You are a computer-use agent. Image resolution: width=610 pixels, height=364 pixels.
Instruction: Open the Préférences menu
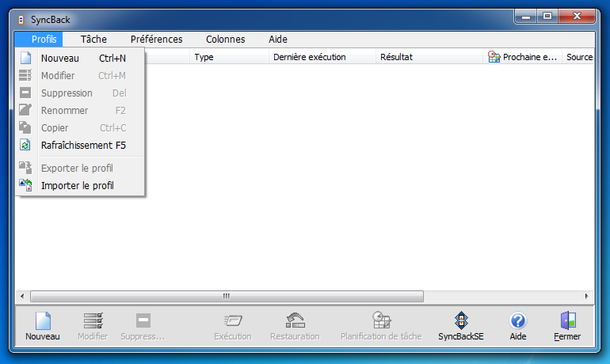coord(156,40)
